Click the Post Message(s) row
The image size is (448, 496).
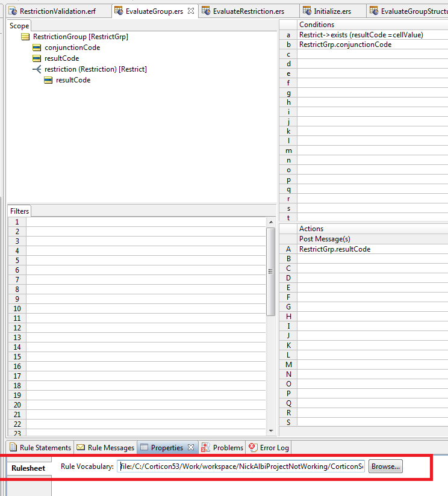coord(373,239)
